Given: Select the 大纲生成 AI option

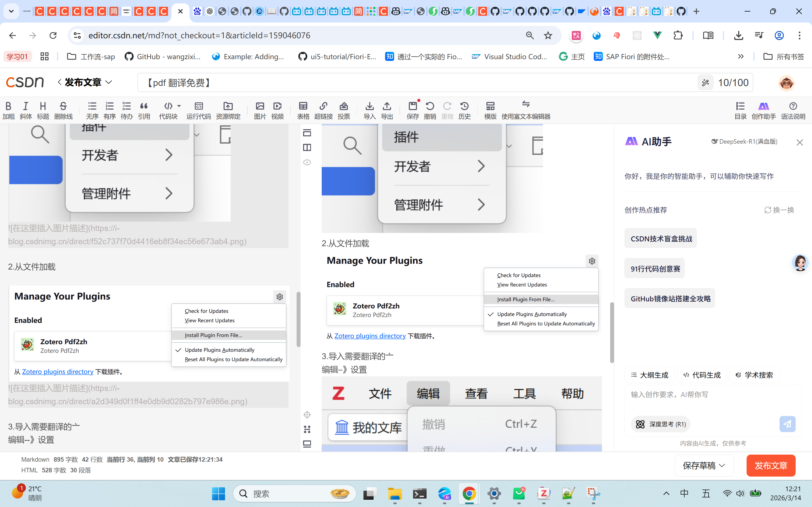Looking at the screenshot, I should [650, 375].
